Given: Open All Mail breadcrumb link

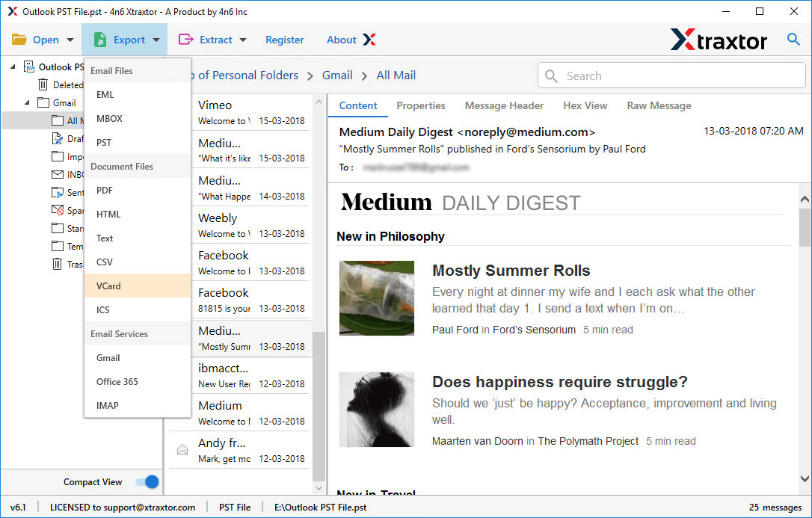Looking at the screenshot, I should [x=396, y=75].
